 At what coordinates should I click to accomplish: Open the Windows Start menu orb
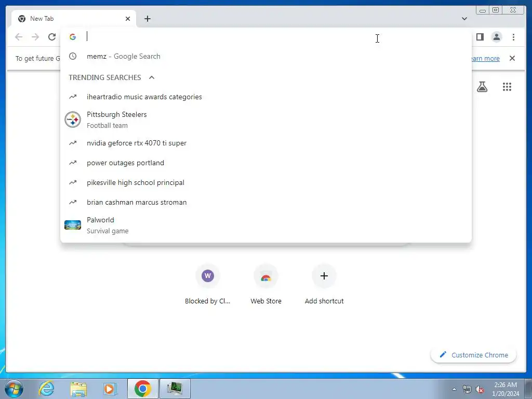pos(14,389)
